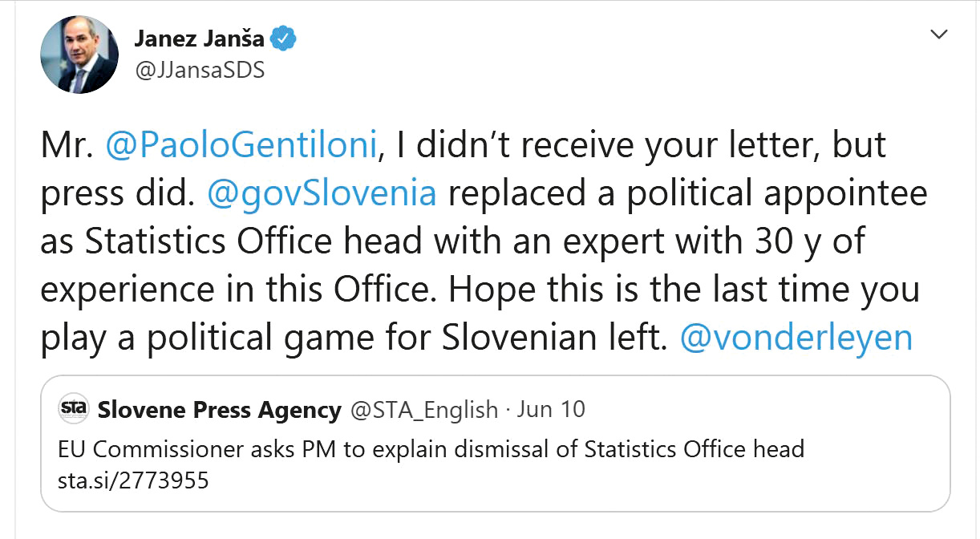Click 'political game for Slovenian left' text
Viewport: 980px width, 539px height.
coord(416,337)
